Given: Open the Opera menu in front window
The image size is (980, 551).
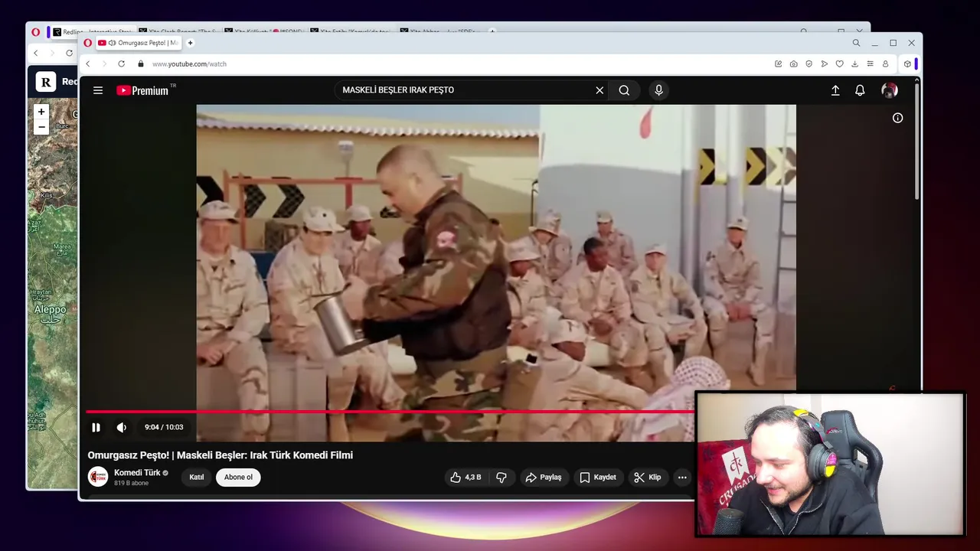Looking at the screenshot, I should pyautogui.click(x=87, y=43).
